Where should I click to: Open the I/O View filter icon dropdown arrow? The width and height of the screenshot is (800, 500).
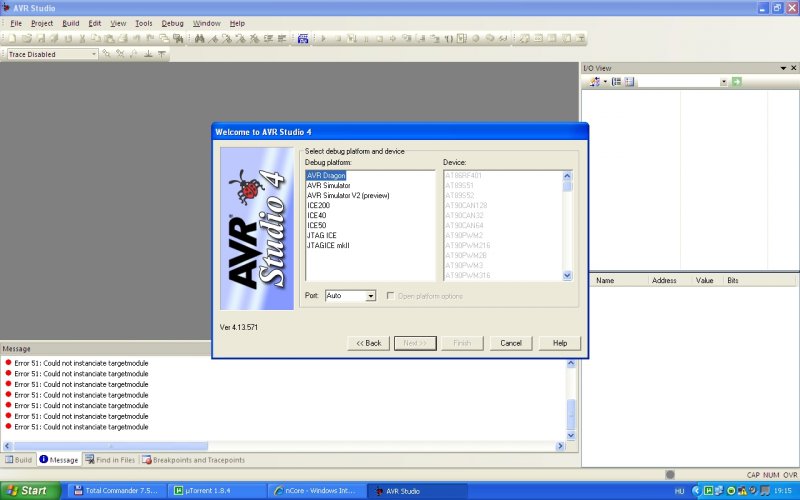tap(605, 82)
